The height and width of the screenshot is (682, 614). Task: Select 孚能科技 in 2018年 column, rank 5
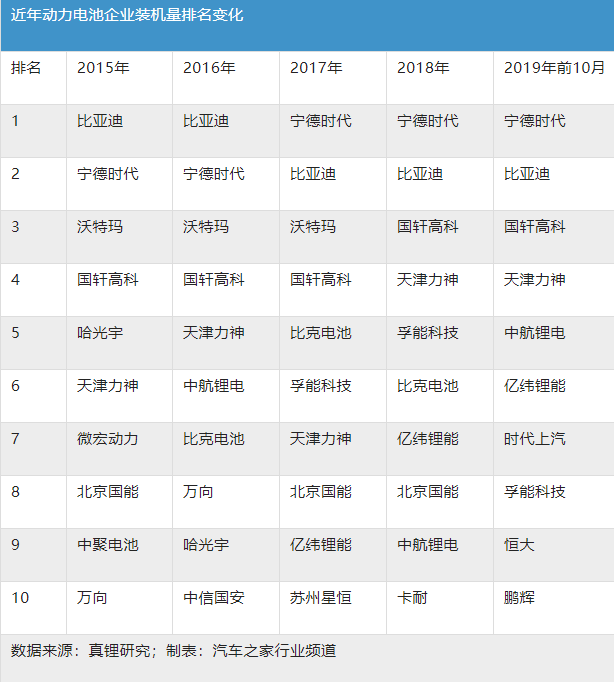tap(428, 333)
